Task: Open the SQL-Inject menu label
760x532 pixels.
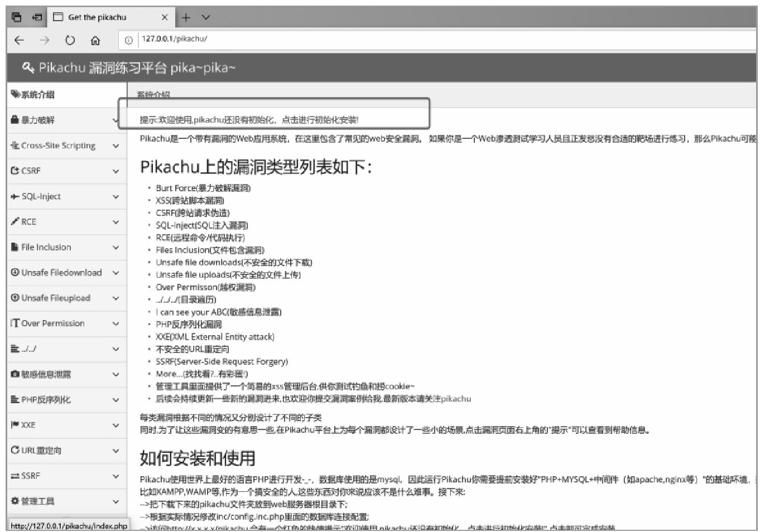Action: (41, 196)
